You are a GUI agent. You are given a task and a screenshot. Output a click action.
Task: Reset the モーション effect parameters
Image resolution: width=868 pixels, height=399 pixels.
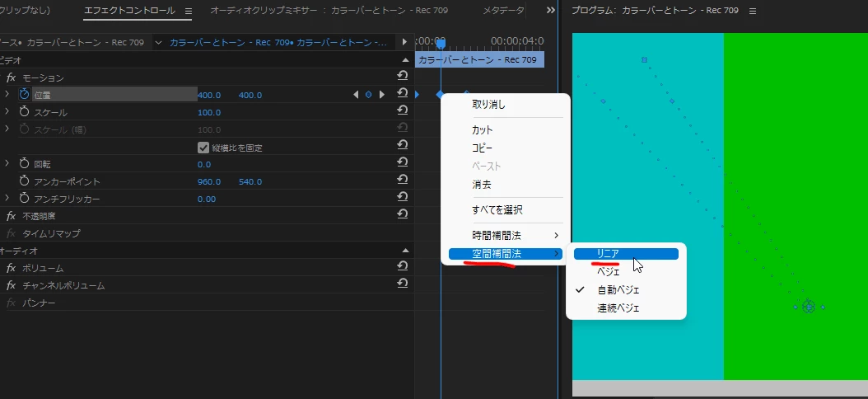pyautogui.click(x=403, y=76)
